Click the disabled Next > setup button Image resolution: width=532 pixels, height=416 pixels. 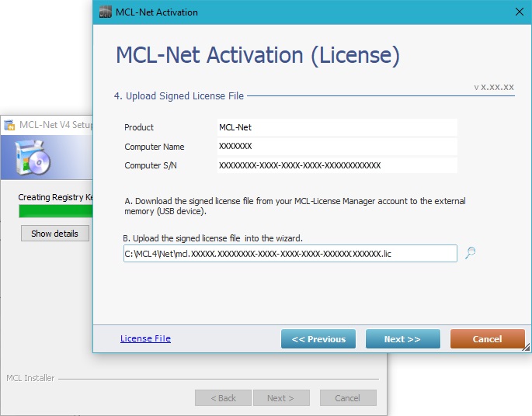pos(280,398)
